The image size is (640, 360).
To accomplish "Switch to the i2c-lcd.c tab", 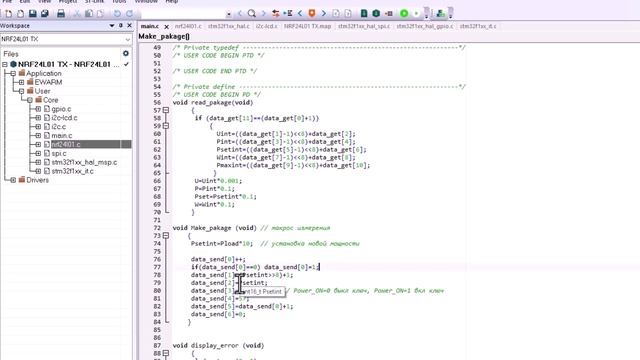I will coord(267,26).
